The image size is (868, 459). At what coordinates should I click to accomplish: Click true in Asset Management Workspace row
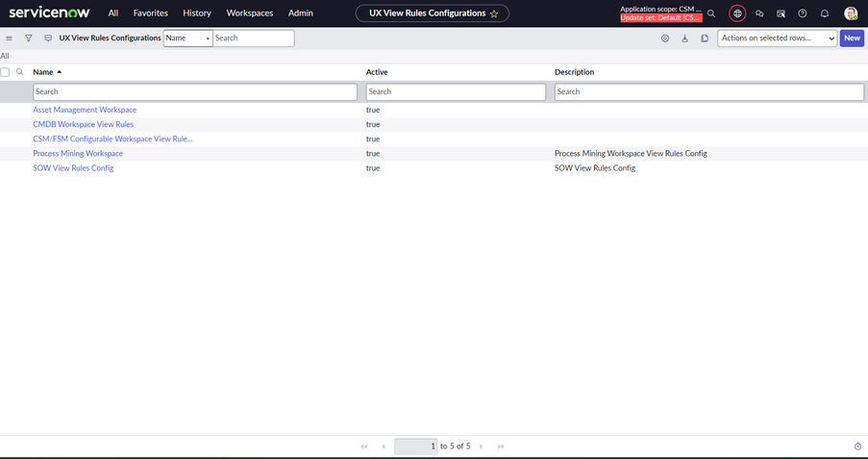click(x=373, y=110)
